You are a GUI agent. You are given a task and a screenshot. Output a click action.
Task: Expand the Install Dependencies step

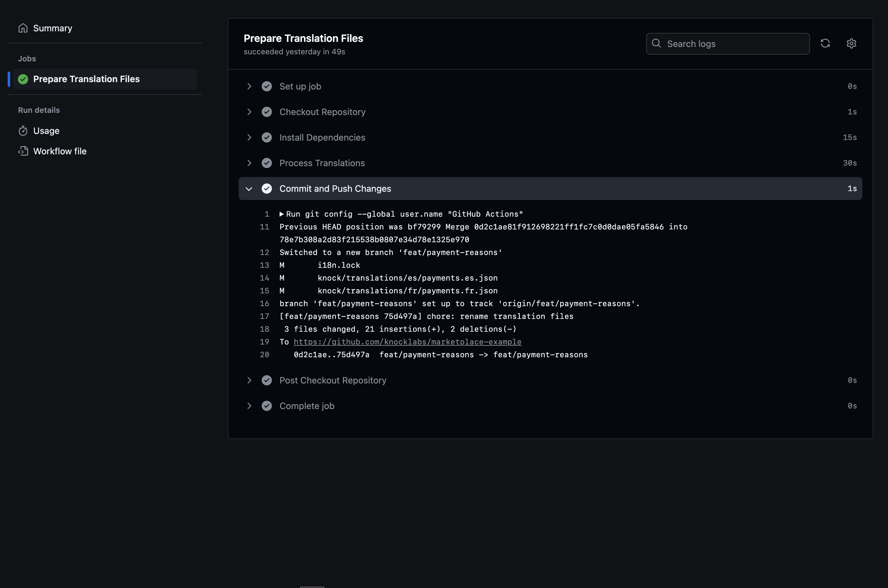click(x=249, y=137)
